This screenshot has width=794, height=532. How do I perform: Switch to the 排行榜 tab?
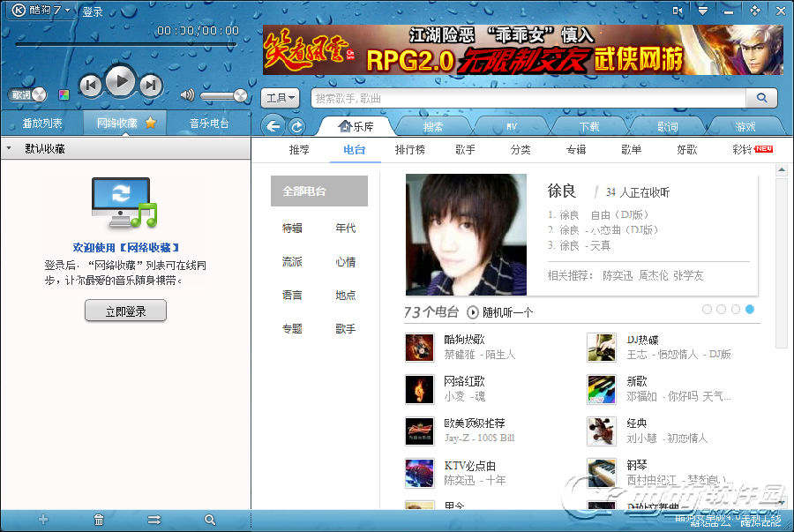click(409, 150)
